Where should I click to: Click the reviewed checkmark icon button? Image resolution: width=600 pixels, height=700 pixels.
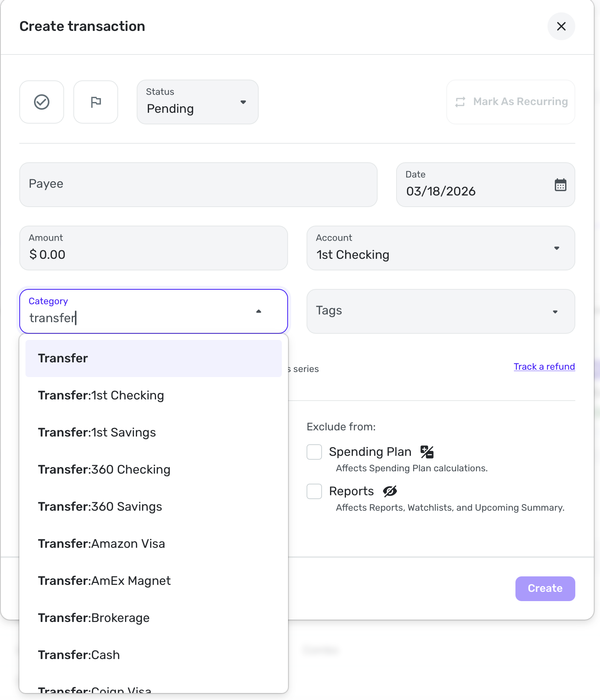(42, 102)
